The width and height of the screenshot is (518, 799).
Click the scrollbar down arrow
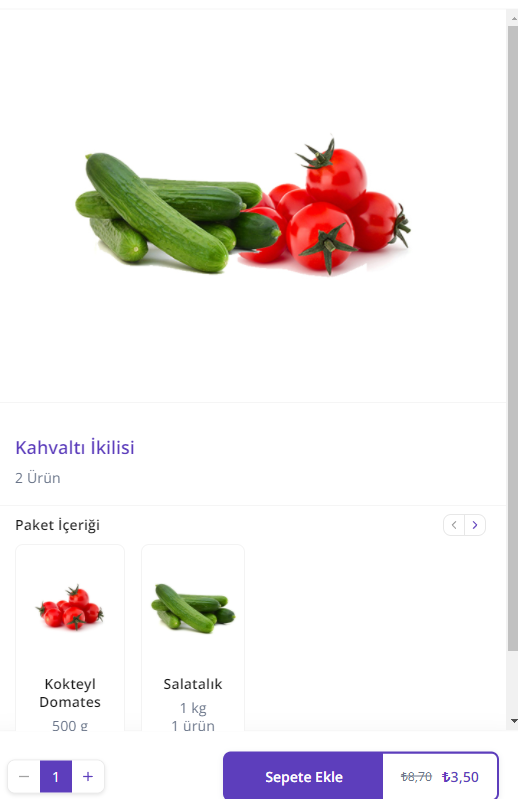point(513,721)
